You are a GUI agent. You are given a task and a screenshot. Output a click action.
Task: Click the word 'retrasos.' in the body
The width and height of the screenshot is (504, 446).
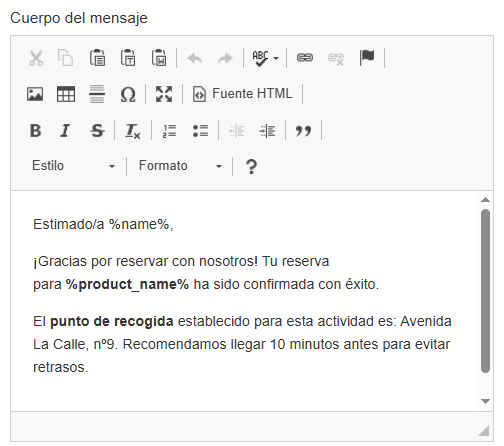click(x=61, y=367)
